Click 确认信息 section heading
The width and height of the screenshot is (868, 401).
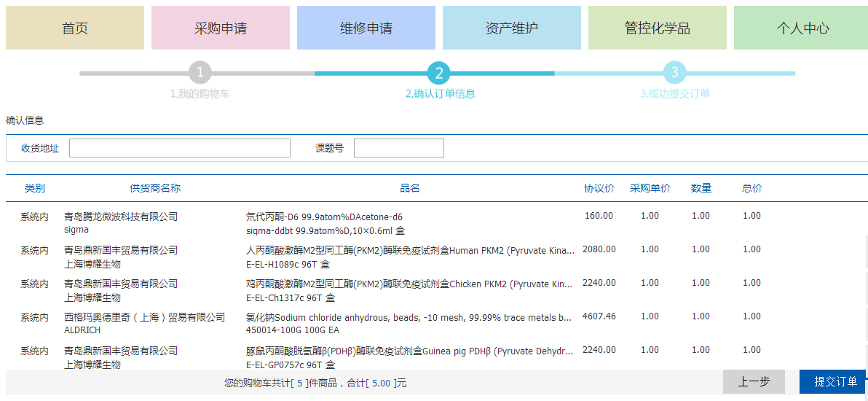pyautogui.click(x=24, y=120)
